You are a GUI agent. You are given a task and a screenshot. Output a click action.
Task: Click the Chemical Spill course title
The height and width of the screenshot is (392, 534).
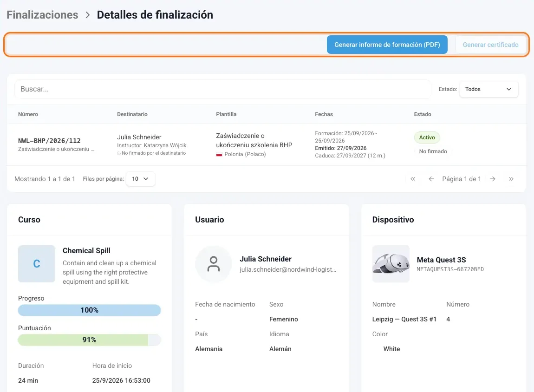point(86,251)
